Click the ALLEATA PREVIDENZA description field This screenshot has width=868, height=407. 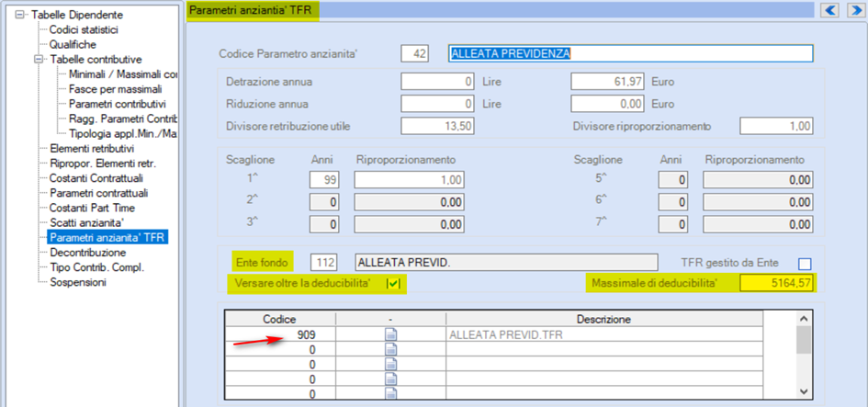click(630, 53)
